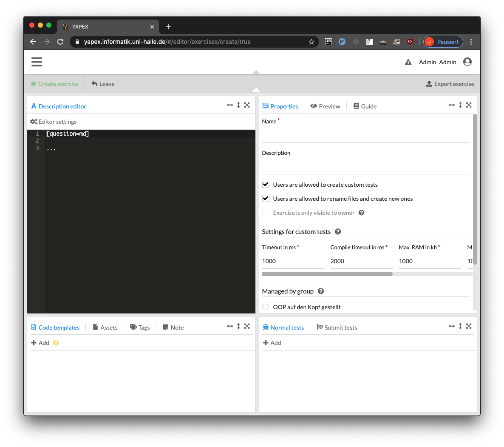Expand Code templates panel vertically
This screenshot has width=504, height=447.
[238, 326]
